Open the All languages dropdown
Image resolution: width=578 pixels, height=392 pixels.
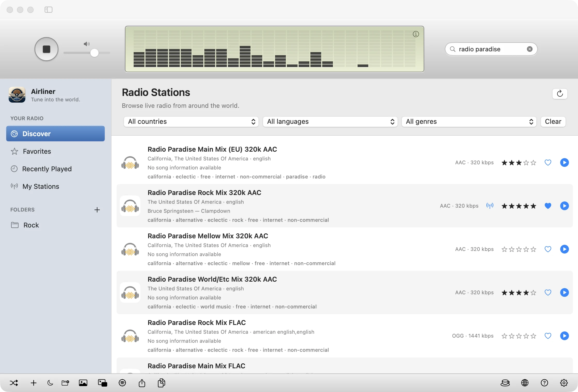coord(330,121)
